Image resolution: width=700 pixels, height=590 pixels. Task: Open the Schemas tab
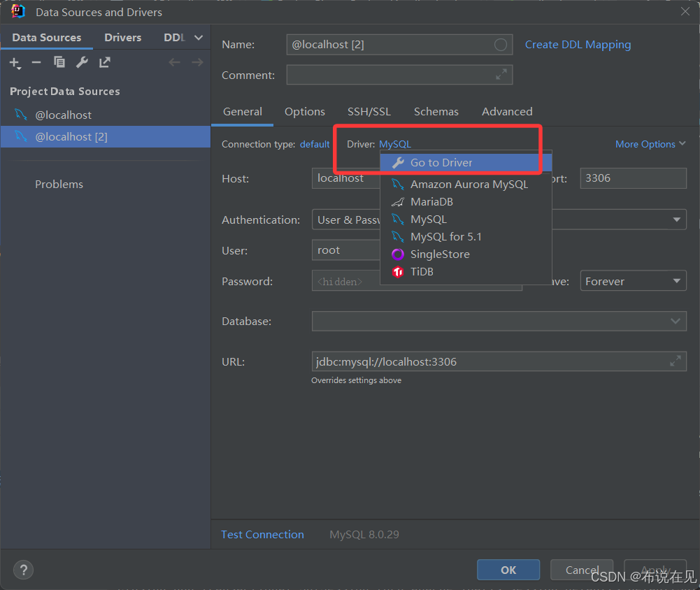point(436,112)
